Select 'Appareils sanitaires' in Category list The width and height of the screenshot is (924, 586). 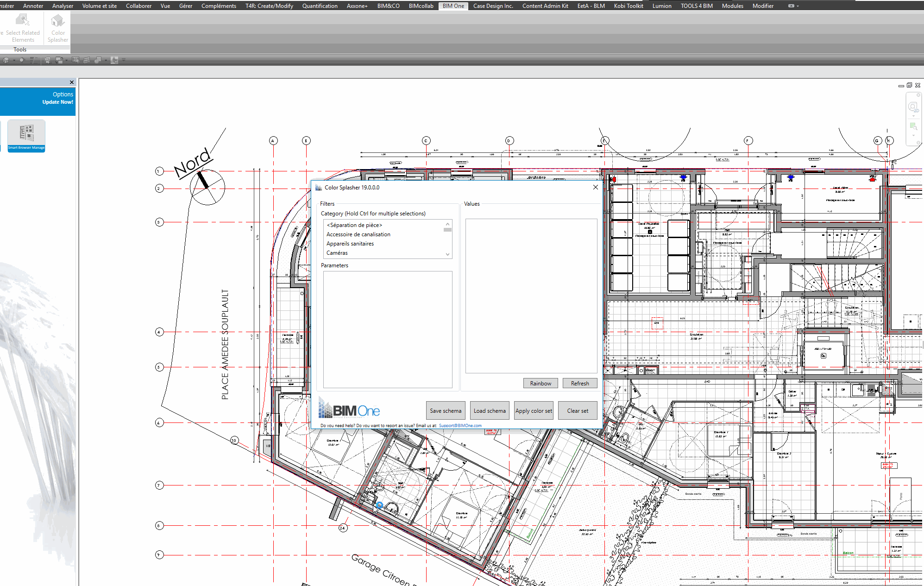coord(350,244)
